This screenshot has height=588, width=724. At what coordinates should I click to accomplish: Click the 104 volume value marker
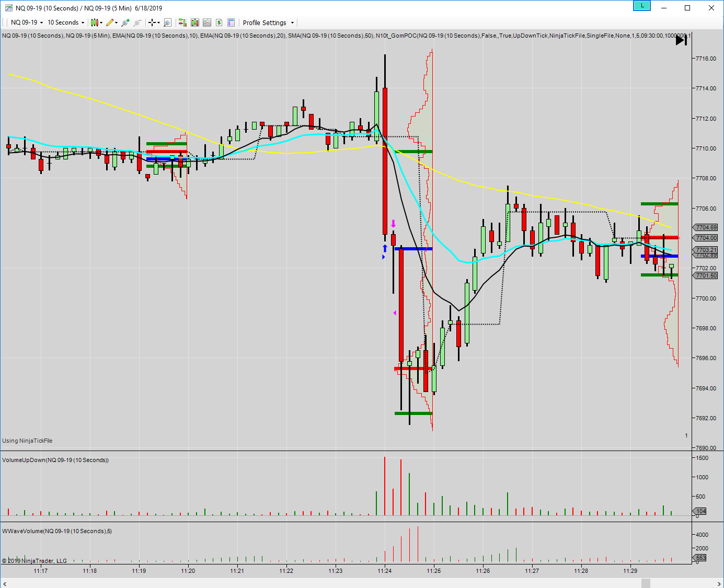[x=700, y=511]
